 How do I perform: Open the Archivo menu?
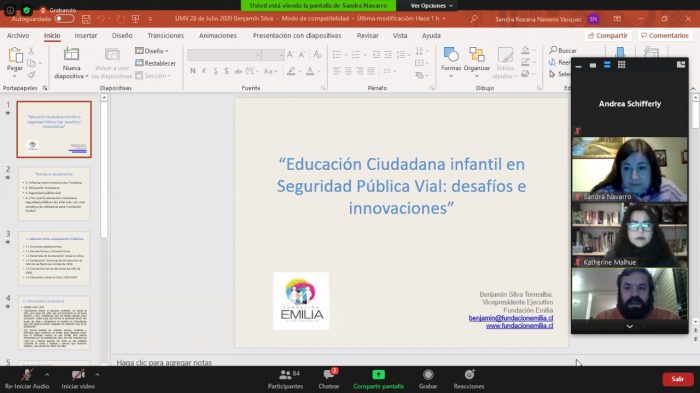[18, 35]
